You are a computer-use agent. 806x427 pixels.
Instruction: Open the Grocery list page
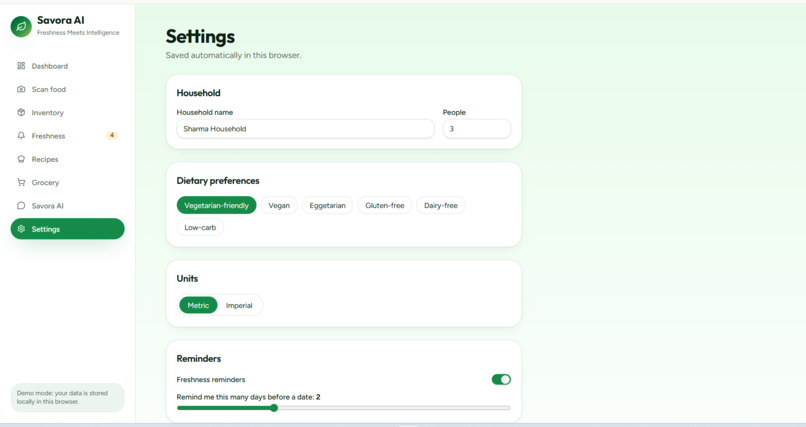click(x=67, y=182)
